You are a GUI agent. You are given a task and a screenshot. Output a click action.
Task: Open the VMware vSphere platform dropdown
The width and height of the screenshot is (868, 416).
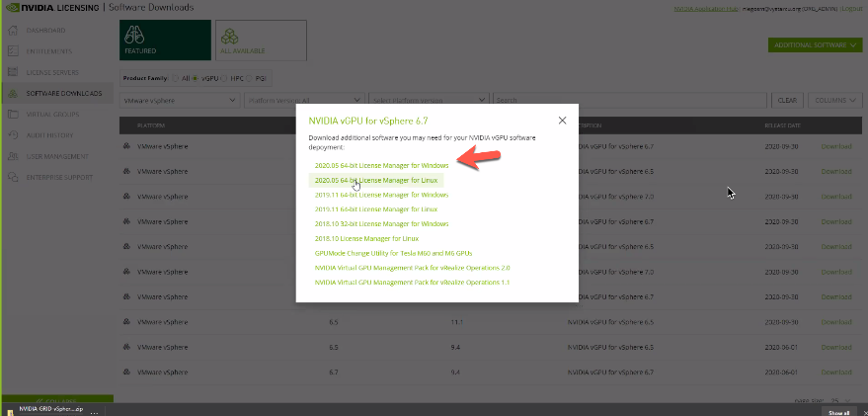(180, 100)
